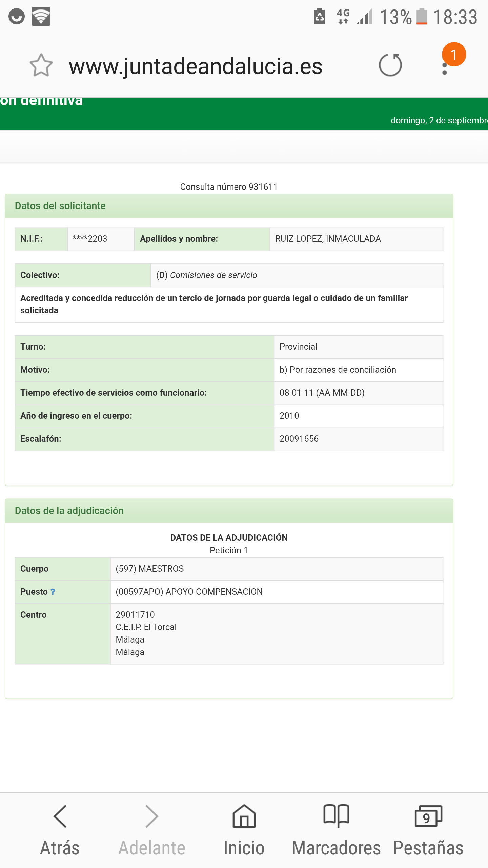Screen dimensions: 488x868
Task: Tap the battery indicator in status bar
Action: click(x=422, y=17)
